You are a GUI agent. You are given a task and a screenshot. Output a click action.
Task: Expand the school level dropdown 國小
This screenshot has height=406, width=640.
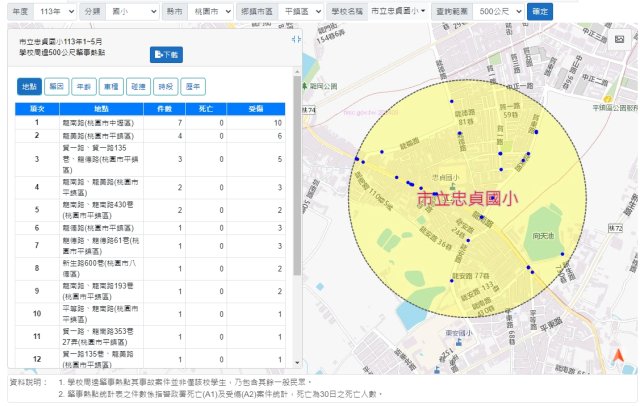132,10
